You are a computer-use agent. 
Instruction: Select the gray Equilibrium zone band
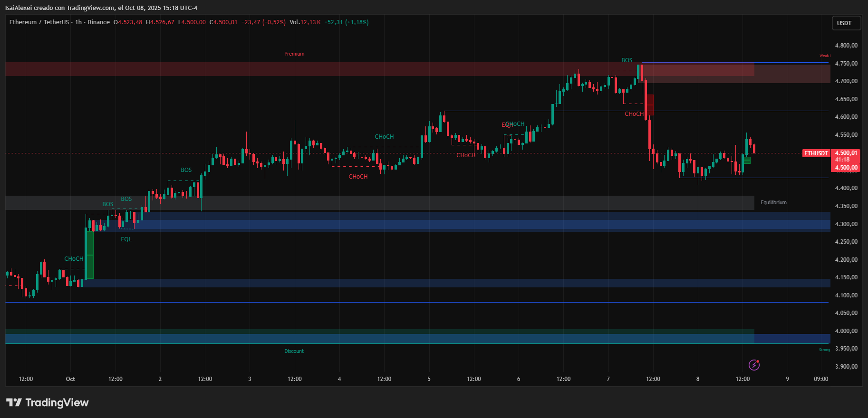(x=380, y=203)
